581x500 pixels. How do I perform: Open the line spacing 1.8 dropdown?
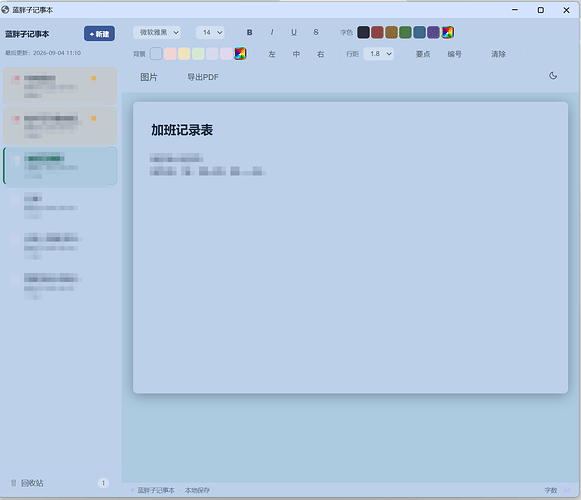click(x=379, y=54)
